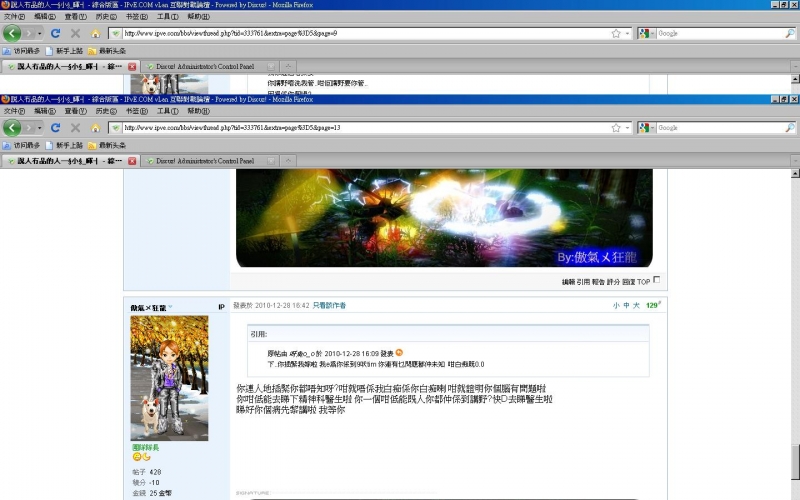
Task: Expand the user menu arrow next to 傲氣×狂龍
Action: pos(170,307)
